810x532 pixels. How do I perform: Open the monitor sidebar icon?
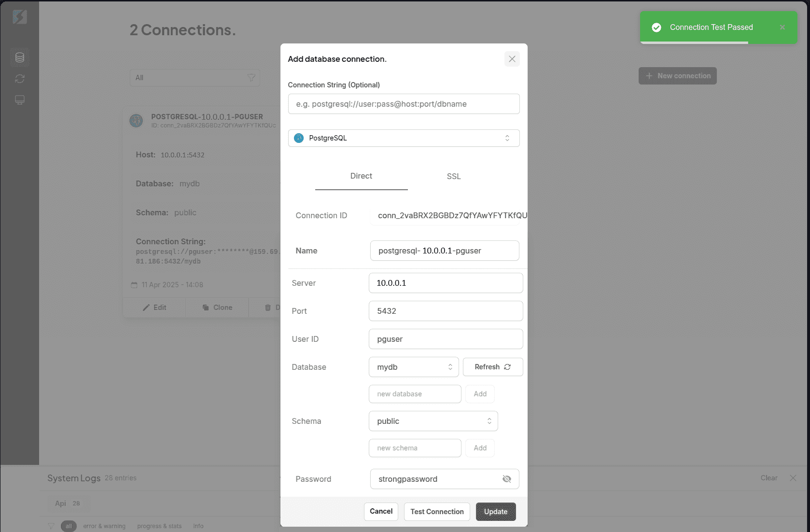click(20, 100)
